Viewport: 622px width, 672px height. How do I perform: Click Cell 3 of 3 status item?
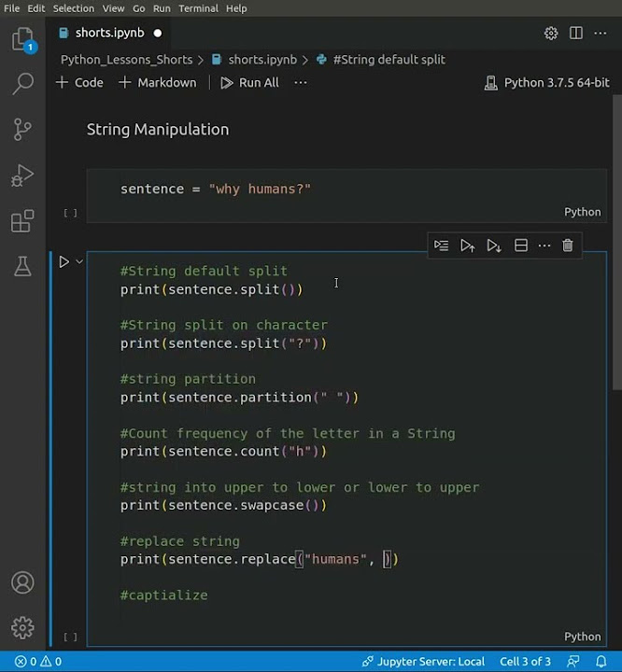(x=525, y=662)
